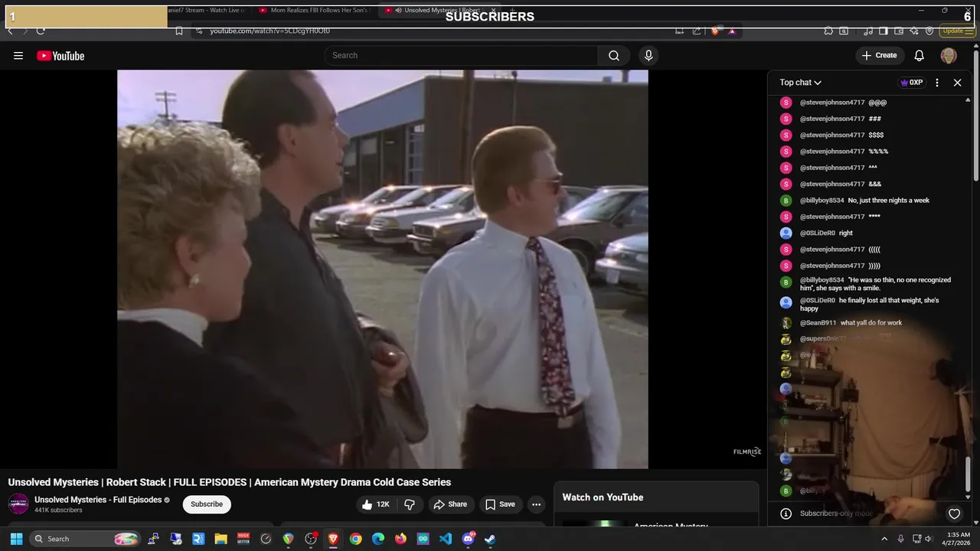Open the video more actions ellipsis menu
Image resolution: width=980 pixels, height=551 pixels.
(536, 504)
